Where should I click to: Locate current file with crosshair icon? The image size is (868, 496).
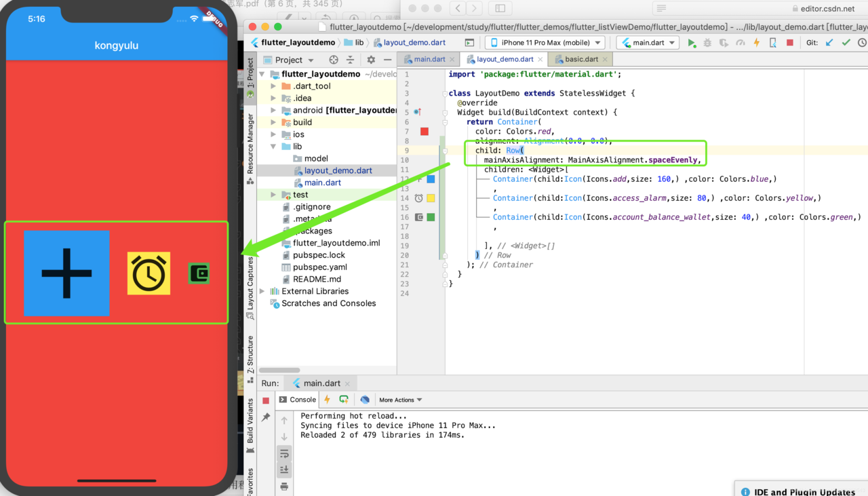tap(334, 60)
